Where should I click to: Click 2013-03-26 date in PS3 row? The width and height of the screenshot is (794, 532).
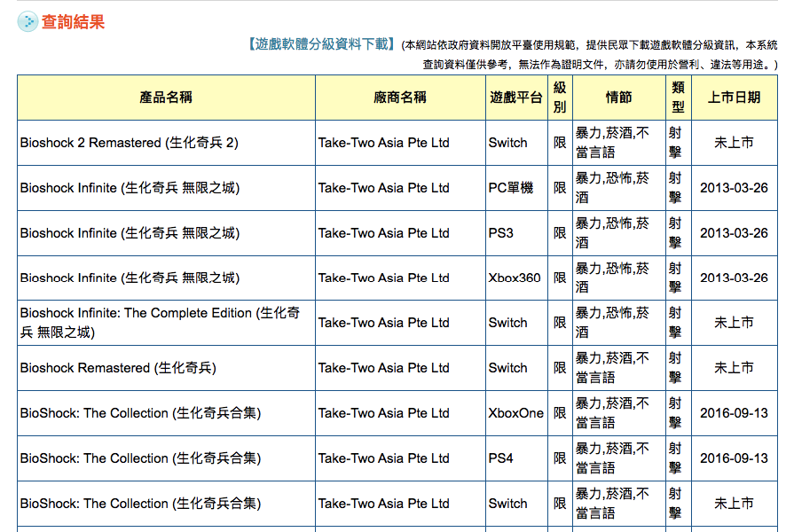tap(734, 233)
